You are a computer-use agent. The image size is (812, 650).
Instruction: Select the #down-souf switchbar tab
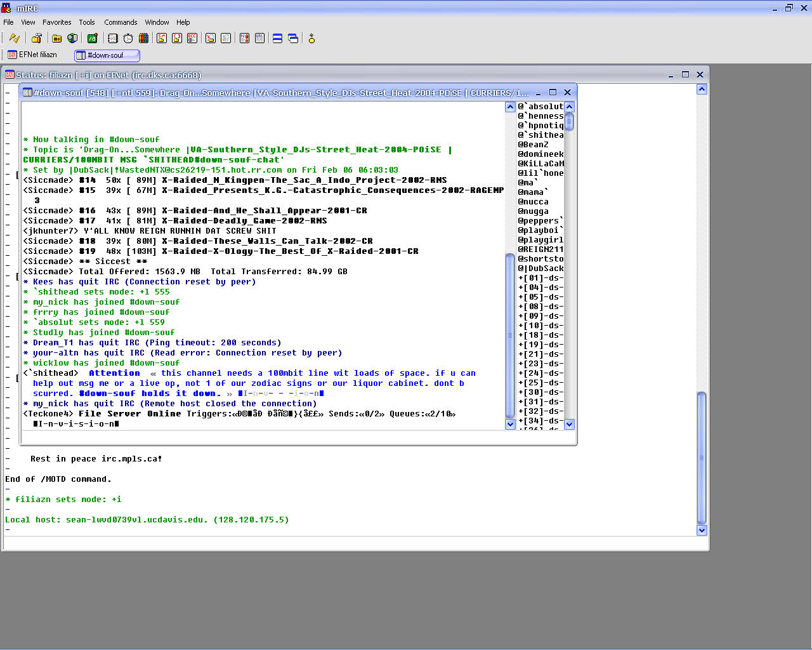click(107, 55)
